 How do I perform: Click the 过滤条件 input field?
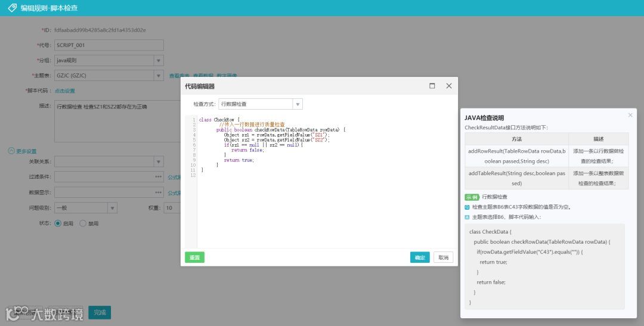[109, 177]
